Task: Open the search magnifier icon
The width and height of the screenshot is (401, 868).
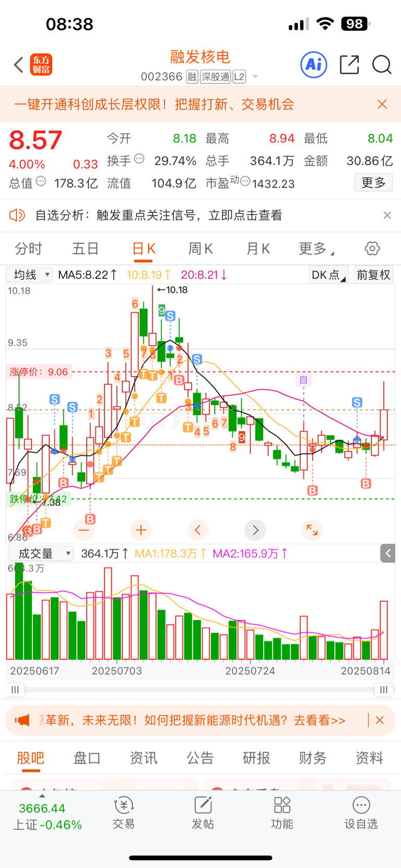Action: (382, 65)
